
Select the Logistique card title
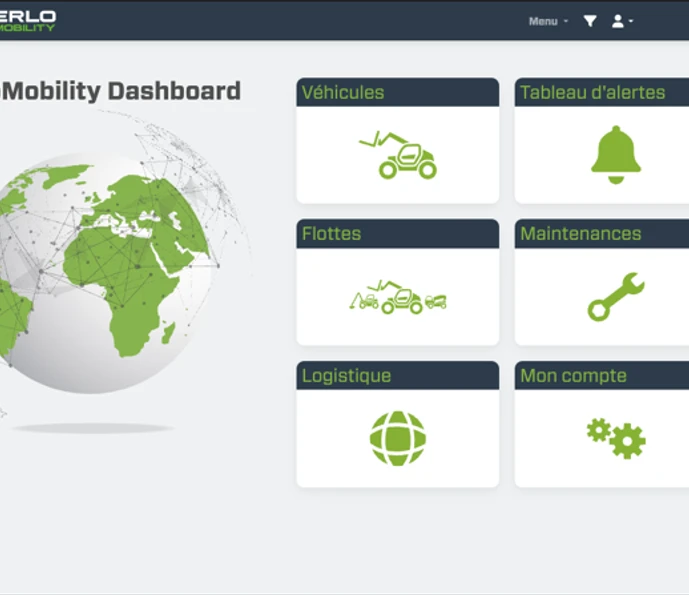click(346, 376)
